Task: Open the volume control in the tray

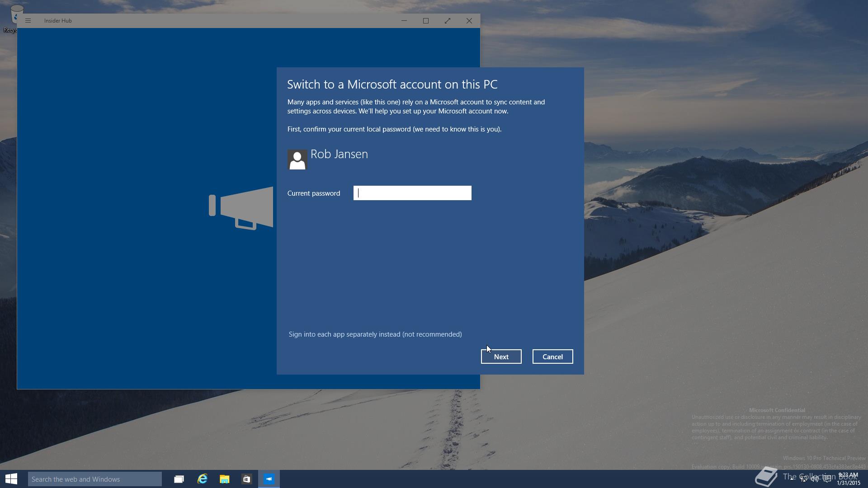Action: (x=815, y=479)
